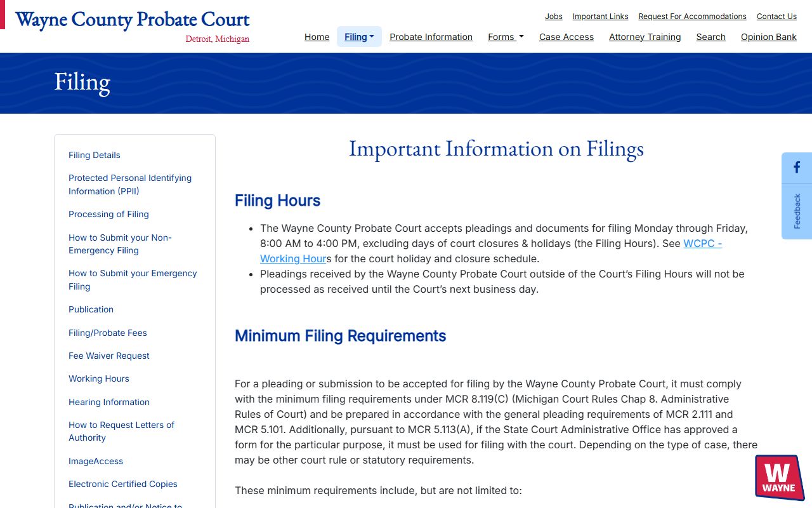Image resolution: width=812 pixels, height=508 pixels.
Task: Click the Filing banner heading
Action: 82,83
